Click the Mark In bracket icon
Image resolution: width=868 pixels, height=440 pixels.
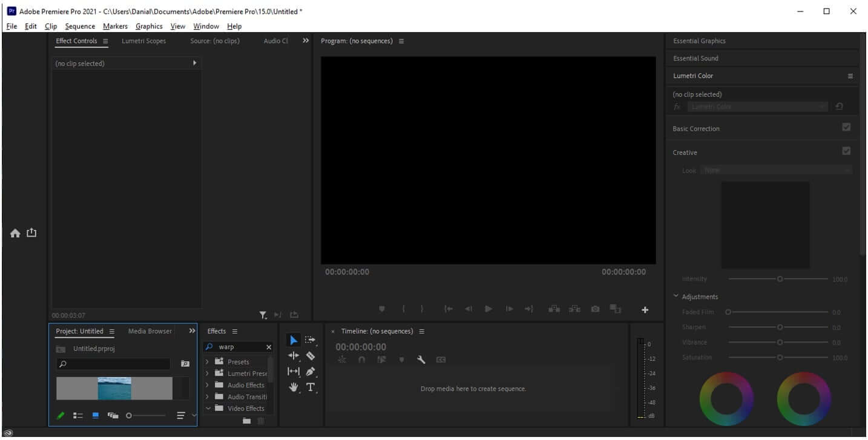404,309
